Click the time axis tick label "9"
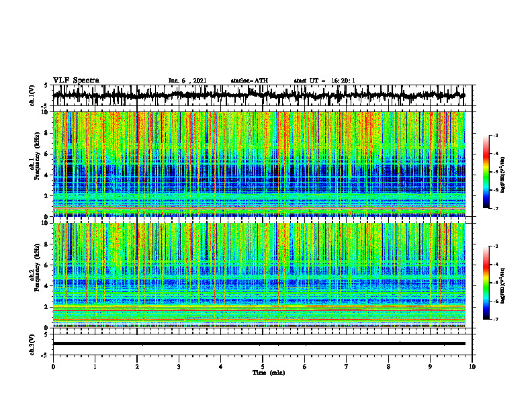Screen dimensions: 532x411 click(430, 367)
